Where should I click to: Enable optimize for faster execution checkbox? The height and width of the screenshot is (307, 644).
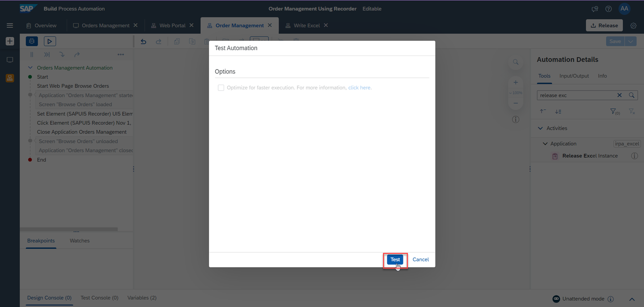[221, 88]
